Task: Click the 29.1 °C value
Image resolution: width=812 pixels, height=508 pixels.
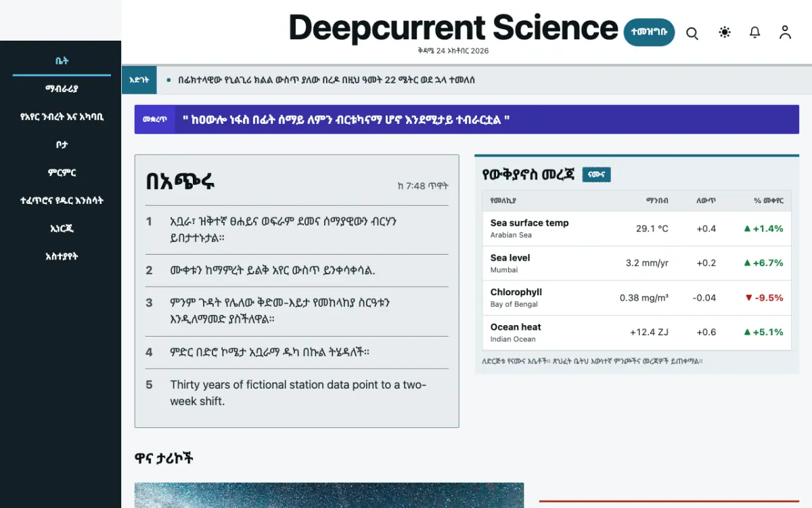Action: click(652, 229)
